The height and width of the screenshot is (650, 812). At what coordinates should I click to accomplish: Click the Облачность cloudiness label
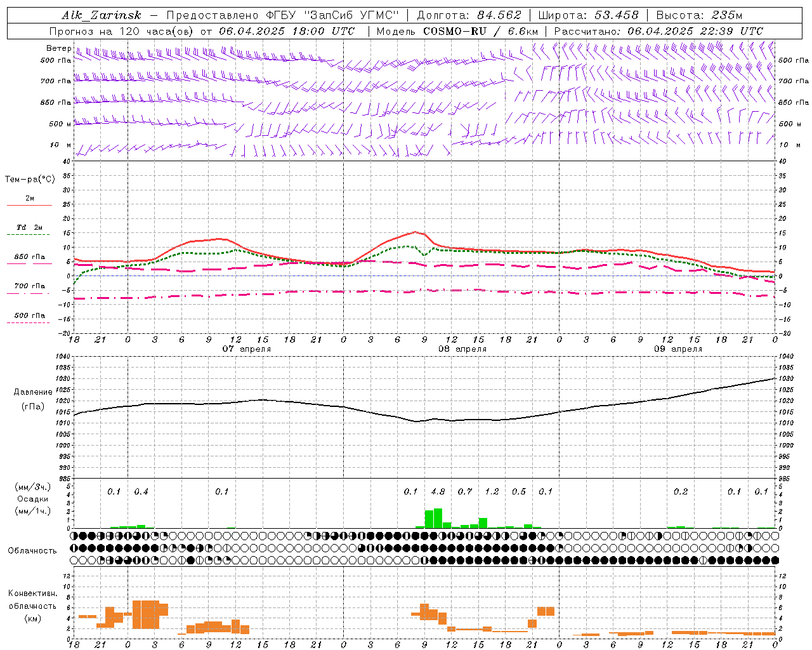32,551
